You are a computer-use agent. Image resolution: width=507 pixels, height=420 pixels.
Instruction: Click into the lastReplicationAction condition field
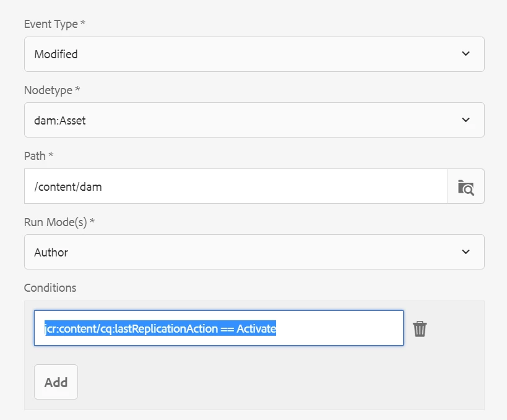[x=218, y=328]
